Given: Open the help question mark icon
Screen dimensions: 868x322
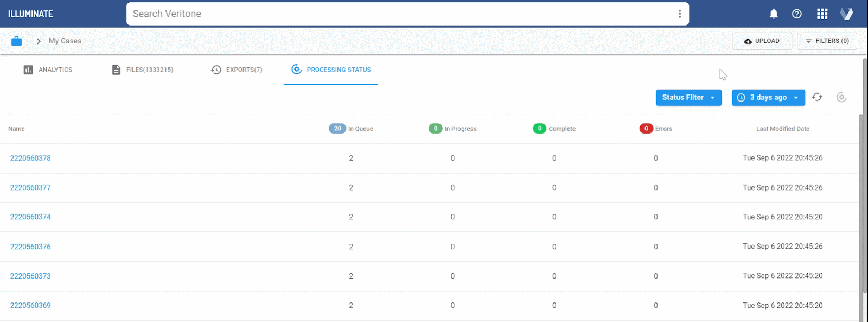Looking at the screenshot, I should coord(797,14).
